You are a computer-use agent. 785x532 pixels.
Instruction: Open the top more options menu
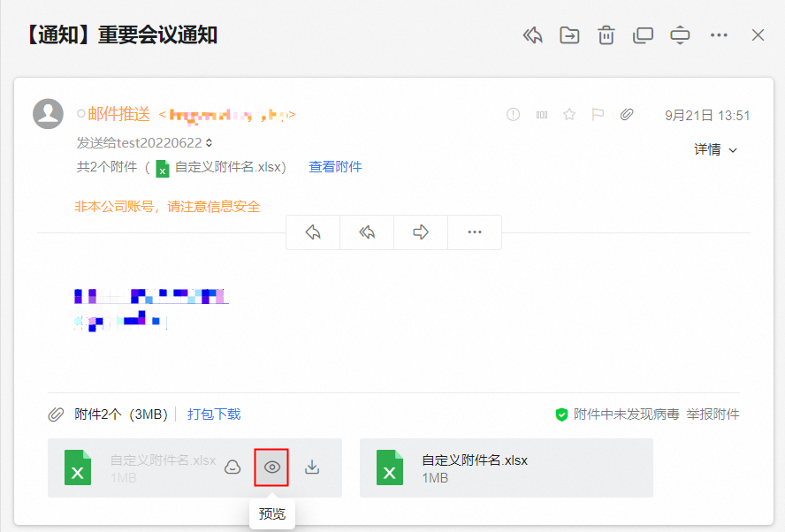[719, 34]
